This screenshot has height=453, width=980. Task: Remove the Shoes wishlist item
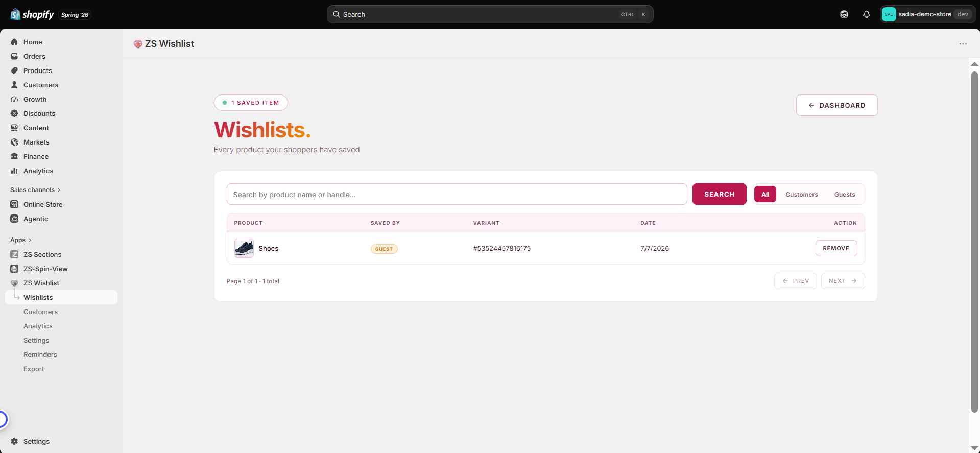(836, 248)
